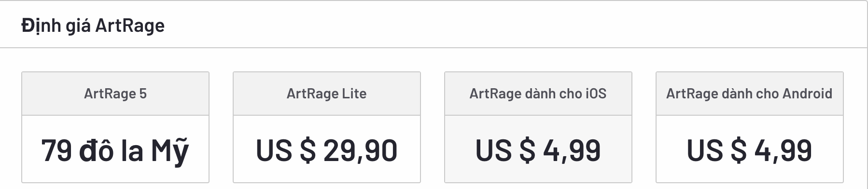Select the ArtRage 5 card header

tap(115, 94)
